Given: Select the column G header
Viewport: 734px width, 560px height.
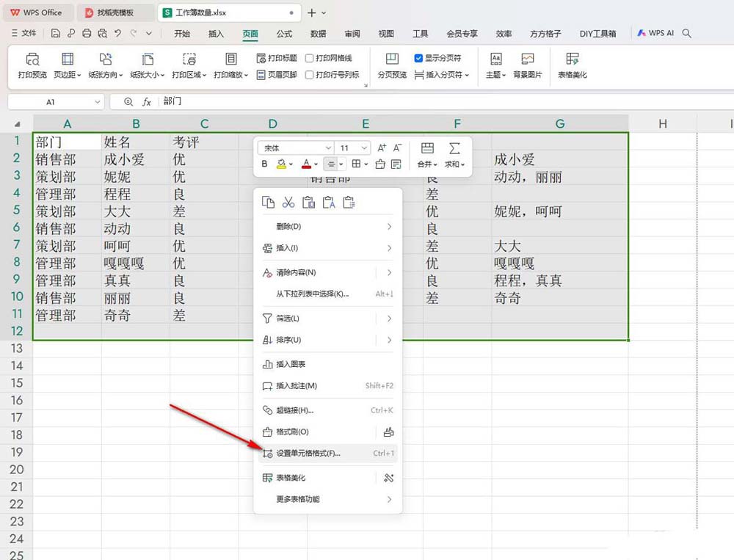Looking at the screenshot, I should pyautogui.click(x=560, y=123).
